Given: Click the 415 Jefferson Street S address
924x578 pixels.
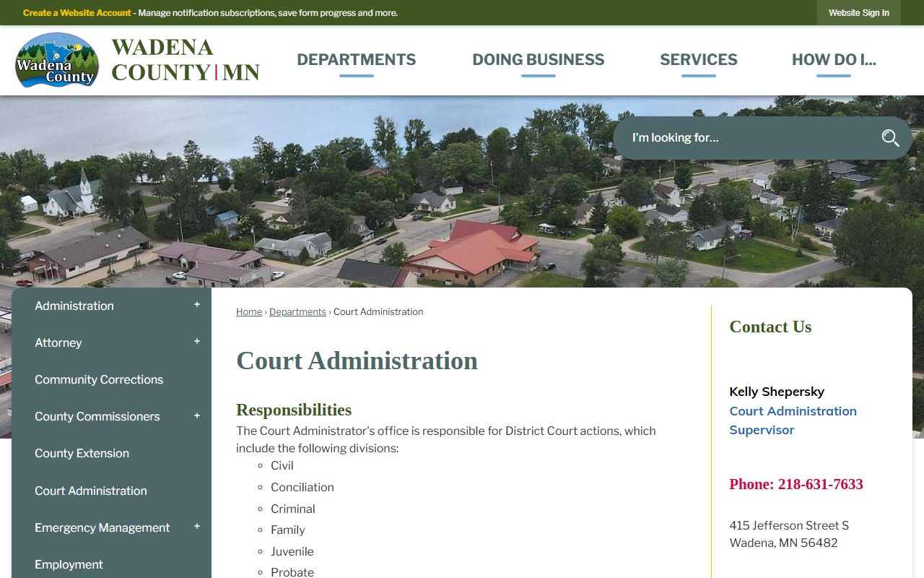Looking at the screenshot, I should pyautogui.click(x=789, y=525).
